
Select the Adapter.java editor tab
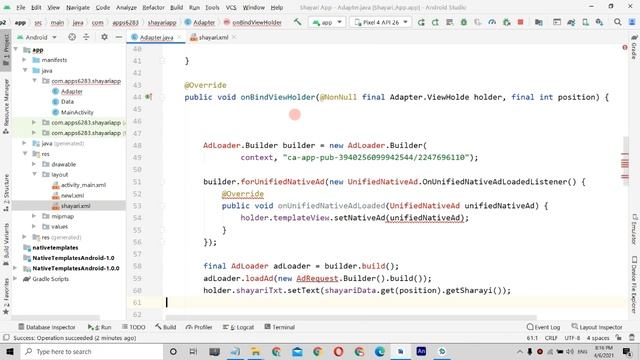pos(156,38)
